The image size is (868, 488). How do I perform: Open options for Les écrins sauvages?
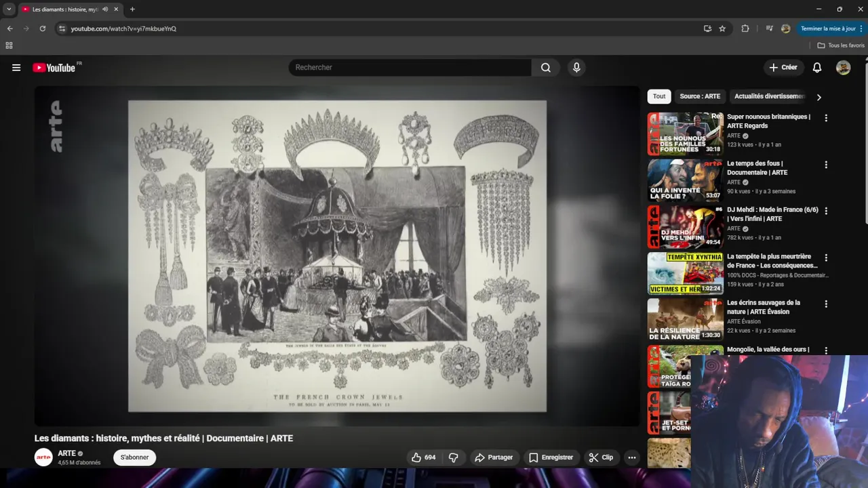[826, 304]
